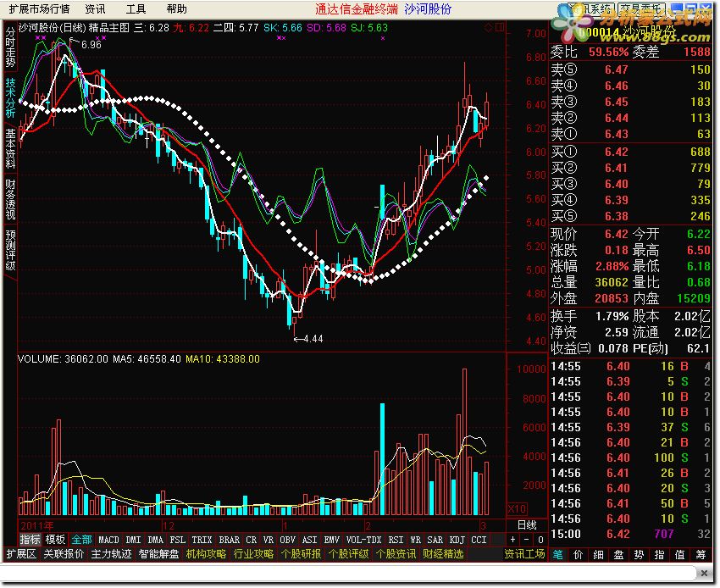Open the 扩展区 tab
The image size is (720, 588).
[21, 554]
